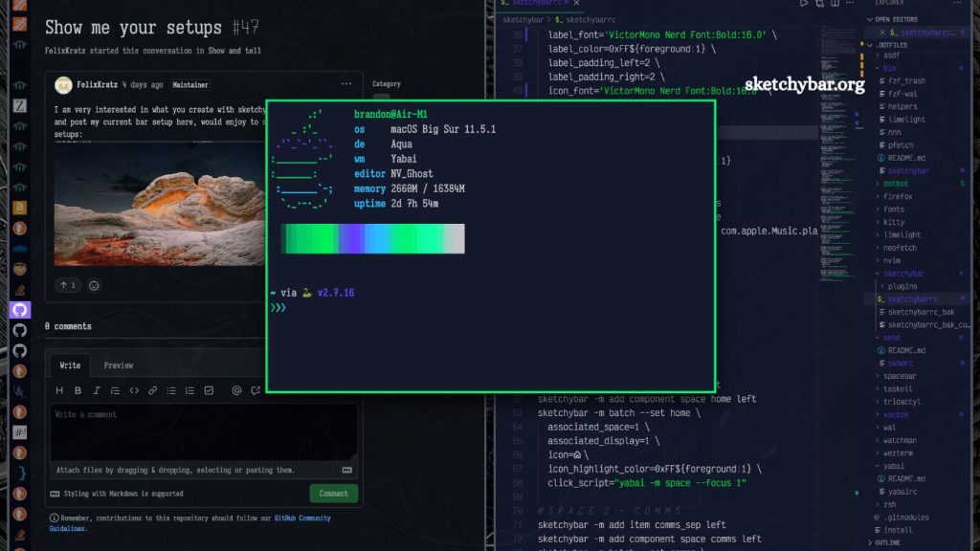
Task: Click sketchybar folder in the breadcrumb
Action: (523, 20)
